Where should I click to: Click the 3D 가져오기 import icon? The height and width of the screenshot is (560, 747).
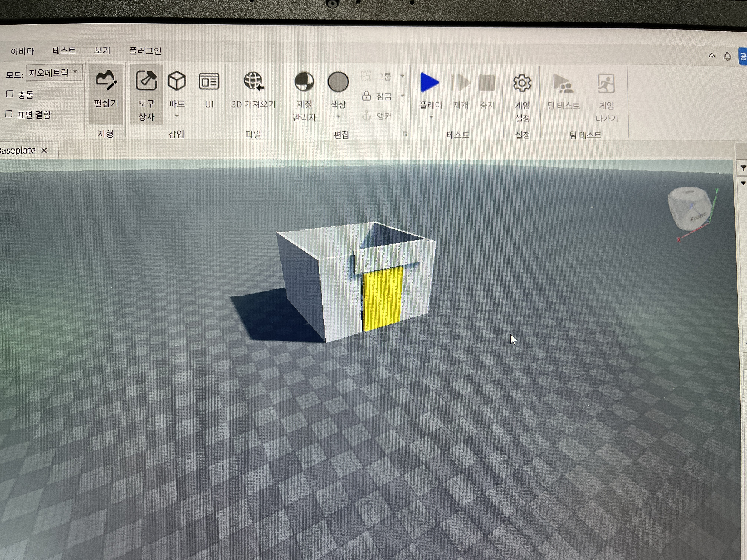click(253, 81)
